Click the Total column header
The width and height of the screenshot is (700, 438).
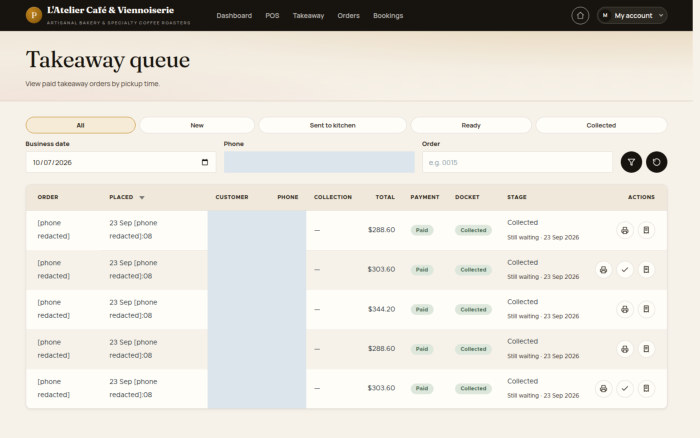[x=385, y=197]
